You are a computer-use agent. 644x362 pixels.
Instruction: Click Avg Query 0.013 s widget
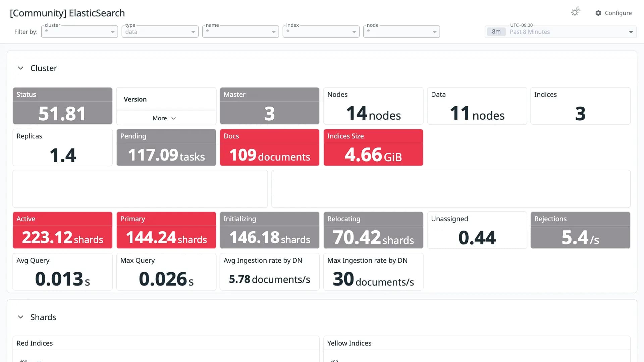point(62,272)
